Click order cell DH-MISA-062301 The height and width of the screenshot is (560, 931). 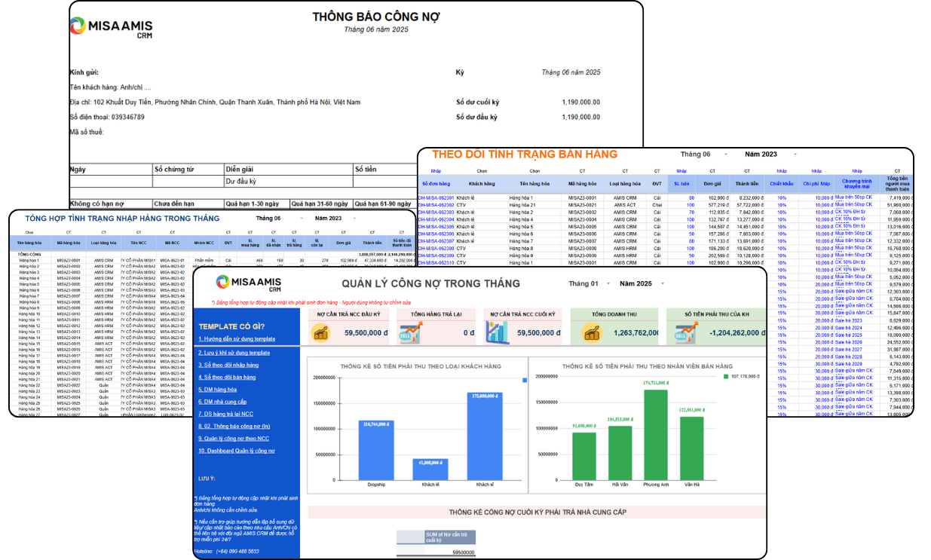click(x=436, y=197)
